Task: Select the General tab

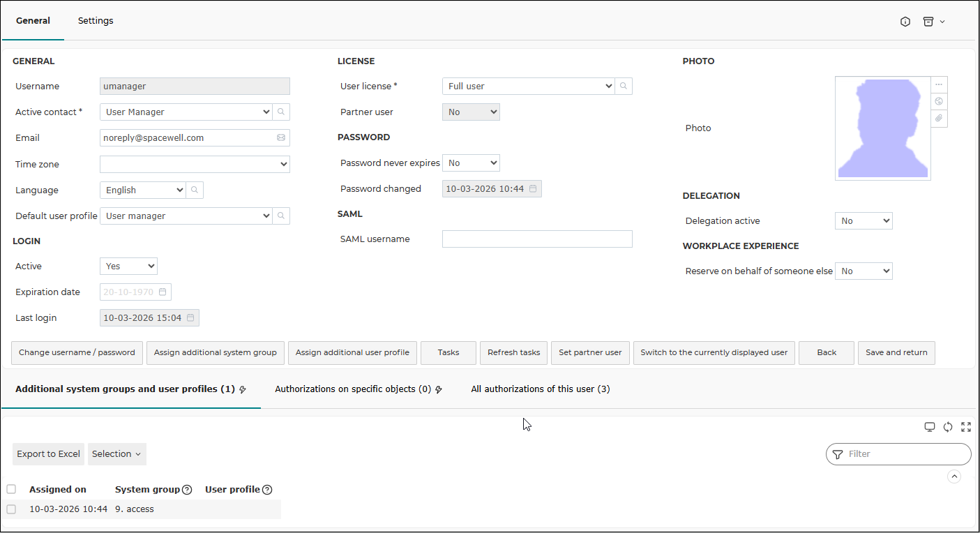Action: click(33, 21)
